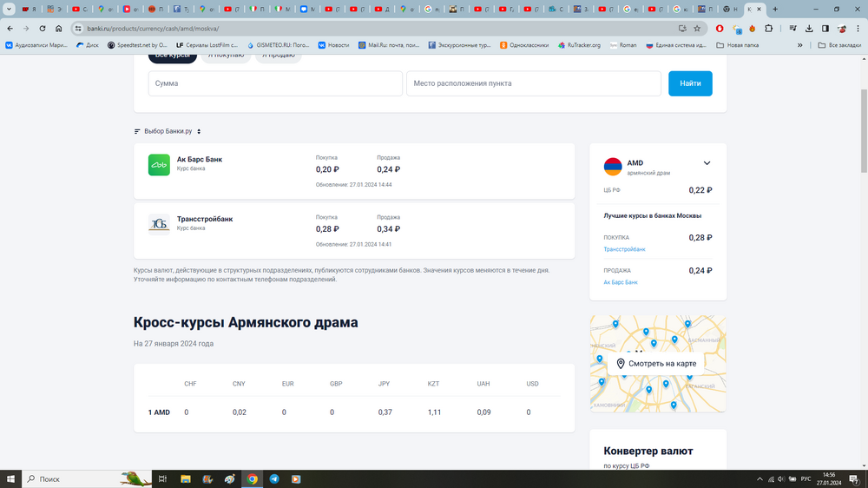Open the Windows notification center
This screenshot has height=488, width=868.
(854, 479)
